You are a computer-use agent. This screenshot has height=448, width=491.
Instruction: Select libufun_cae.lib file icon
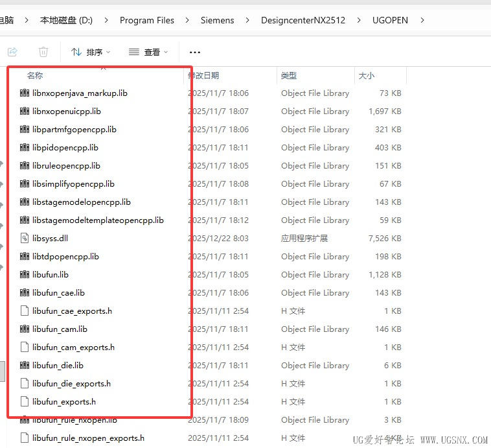pos(25,293)
